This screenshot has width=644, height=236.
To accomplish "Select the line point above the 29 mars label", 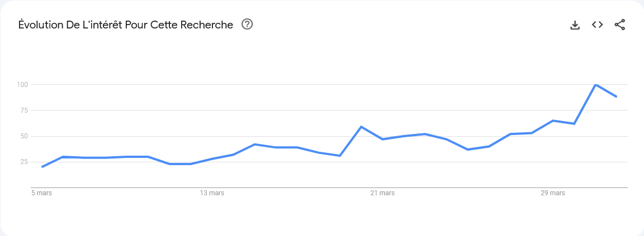I will [x=553, y=121].
